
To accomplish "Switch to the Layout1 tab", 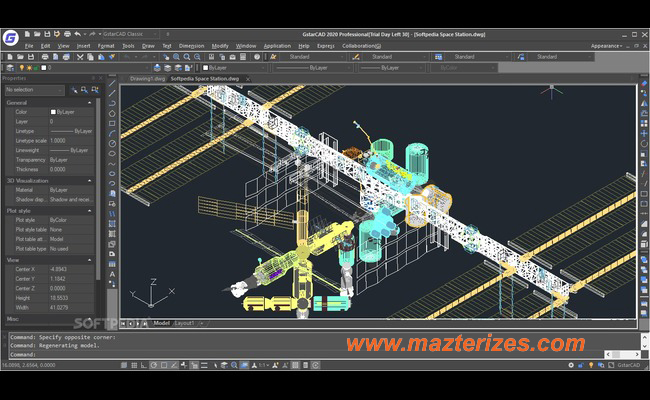I will tap(184, 323).
